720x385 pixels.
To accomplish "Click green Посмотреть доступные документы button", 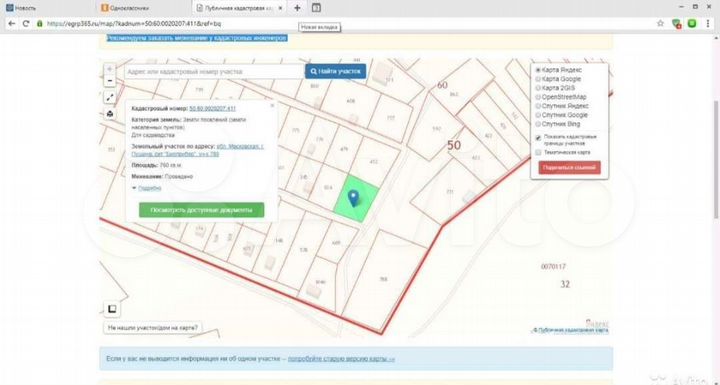I will tap(202, 210).
